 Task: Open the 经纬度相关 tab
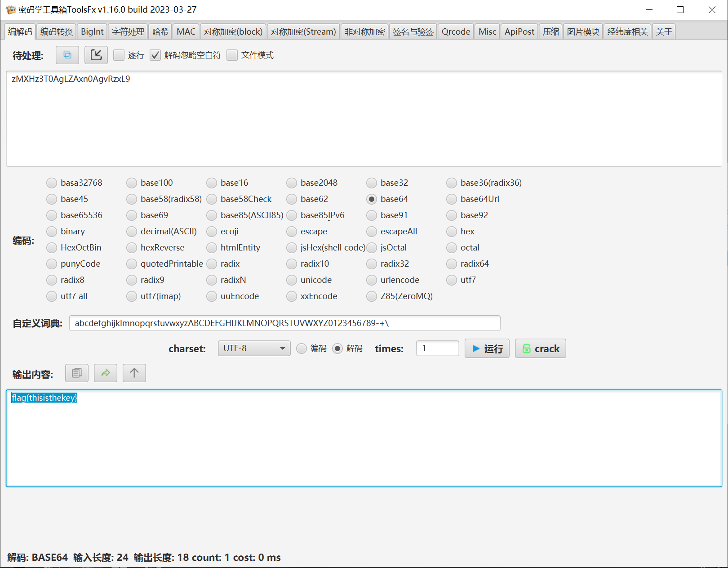point(627,31)
